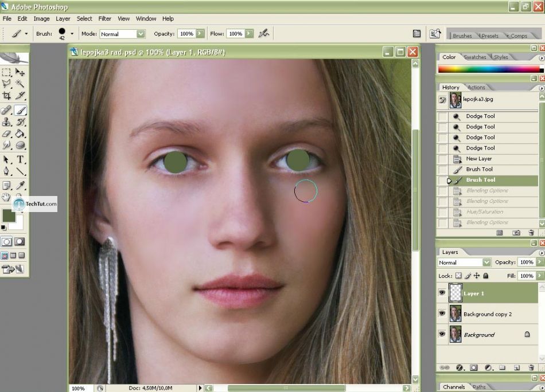545x392 pixels.
Task: Select the Crop tool
Action: click(x=6, y=95)
